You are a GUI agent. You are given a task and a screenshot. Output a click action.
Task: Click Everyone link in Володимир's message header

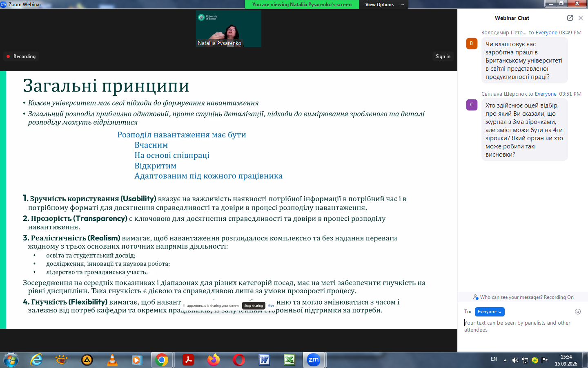pyautogui.click(x=546, y=33)
